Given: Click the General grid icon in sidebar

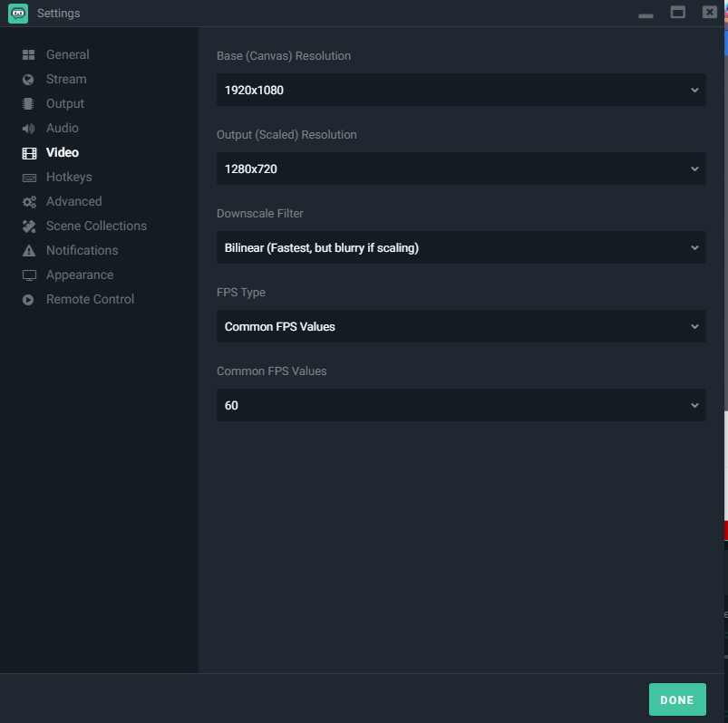Looking at the screenshot, I should (29, 55).
